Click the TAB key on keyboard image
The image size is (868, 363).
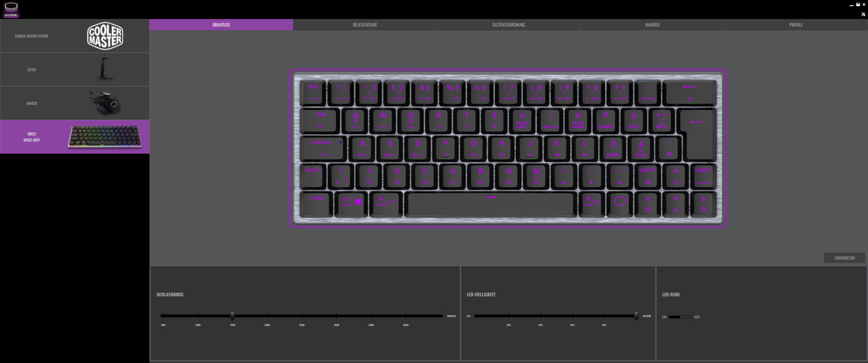[320, 120]
